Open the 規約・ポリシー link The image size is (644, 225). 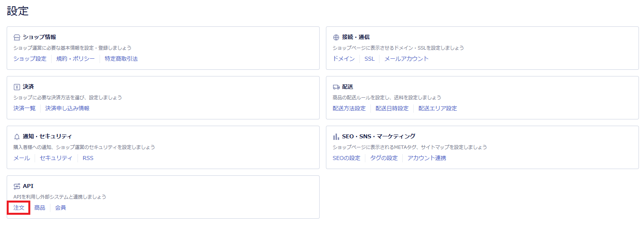[76, 59]
